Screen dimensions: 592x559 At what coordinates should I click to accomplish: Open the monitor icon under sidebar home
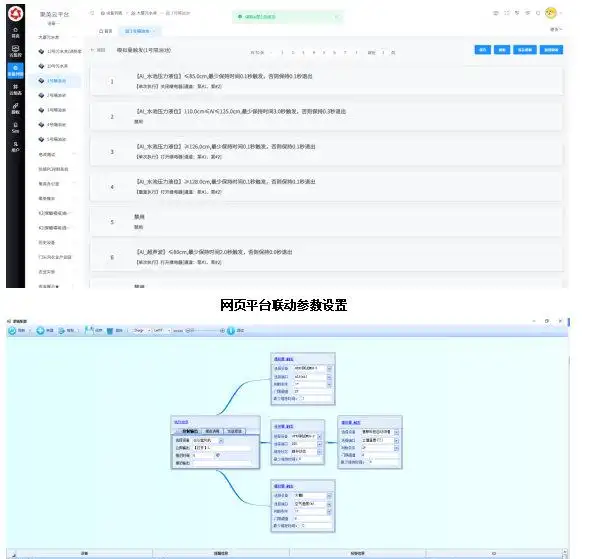point(15,51)
